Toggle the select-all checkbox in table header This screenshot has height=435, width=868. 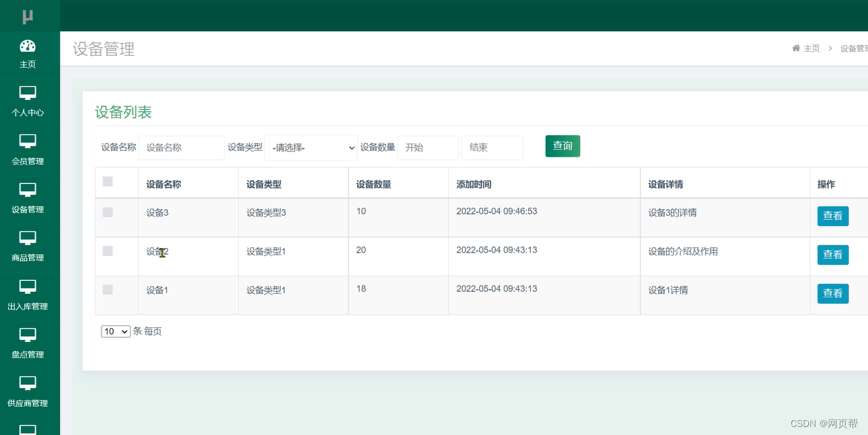(x=108, y=181)
